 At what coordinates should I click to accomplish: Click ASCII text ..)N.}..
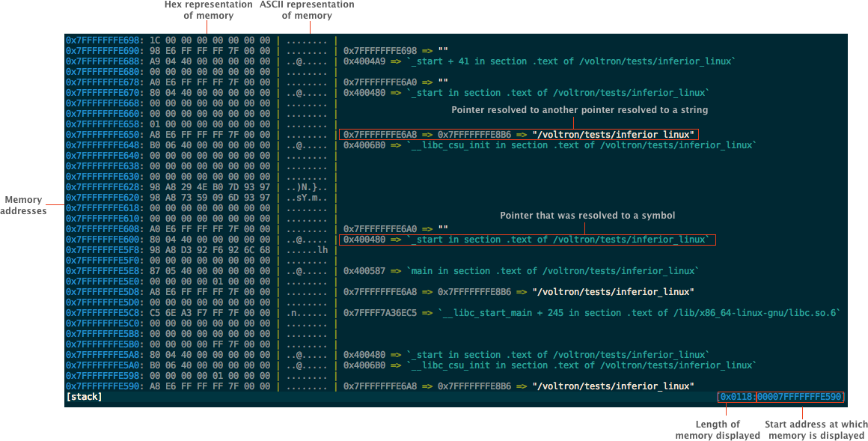click(x=307, y=187)
